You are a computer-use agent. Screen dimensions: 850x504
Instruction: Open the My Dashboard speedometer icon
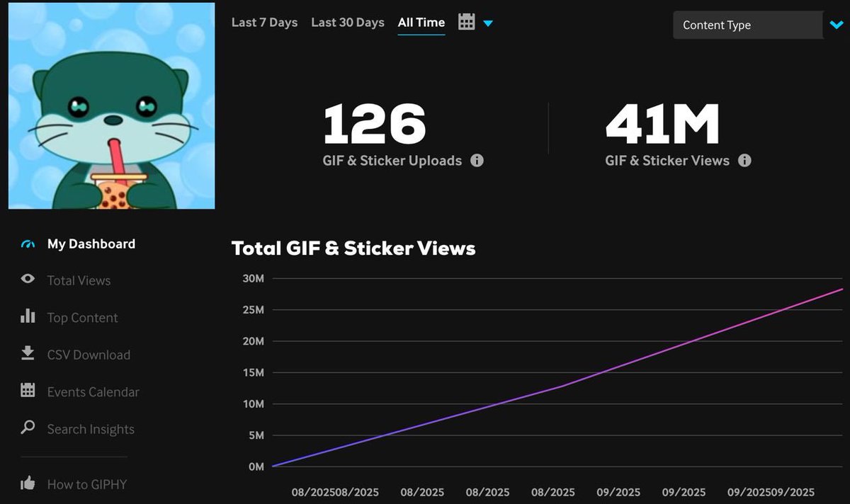(x=27, y=244)
